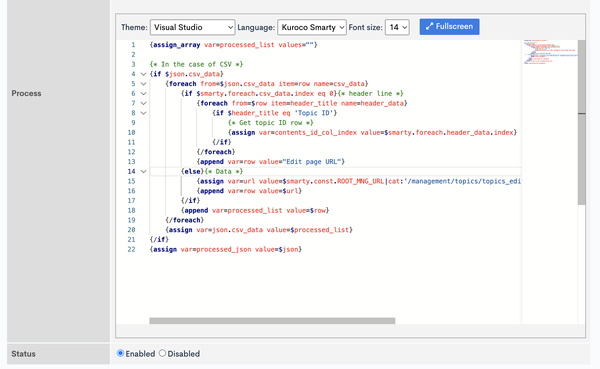600x369 pixels.
Task: Collapse the code fold at line 4
Action: pos(143,74)
